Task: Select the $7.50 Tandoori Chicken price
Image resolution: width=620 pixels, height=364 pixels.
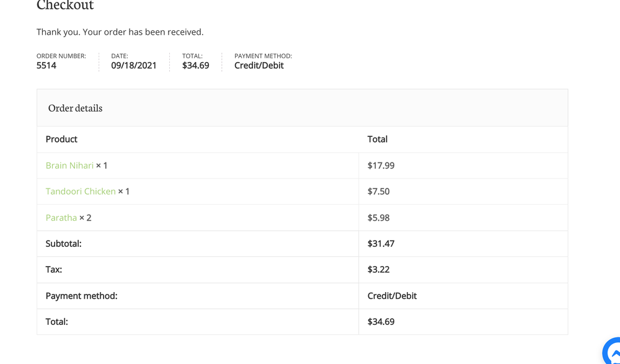Action: (x=378, y=192)
